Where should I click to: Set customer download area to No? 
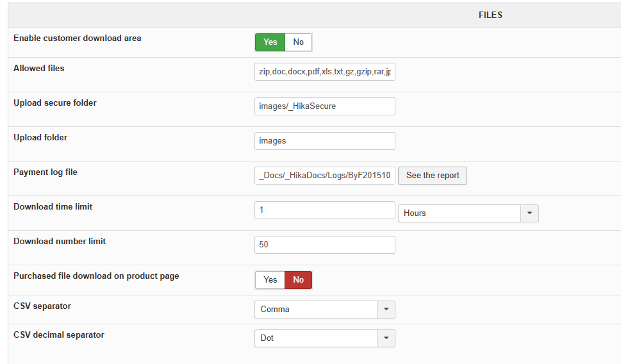(298, 42)
